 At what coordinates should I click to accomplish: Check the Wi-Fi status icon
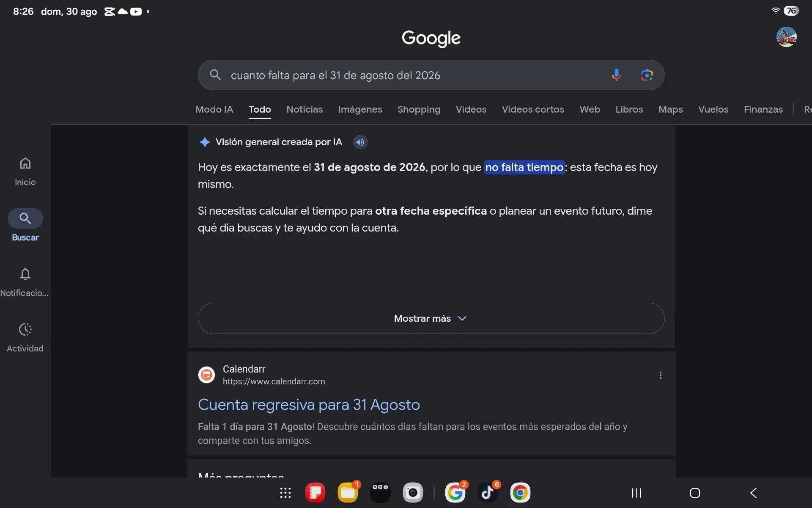776,11
